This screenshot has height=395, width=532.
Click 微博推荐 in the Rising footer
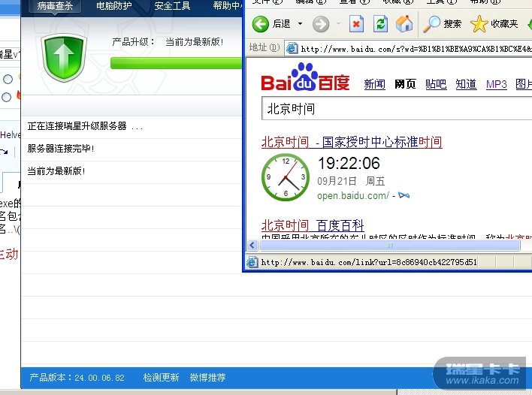click(207, 378)
